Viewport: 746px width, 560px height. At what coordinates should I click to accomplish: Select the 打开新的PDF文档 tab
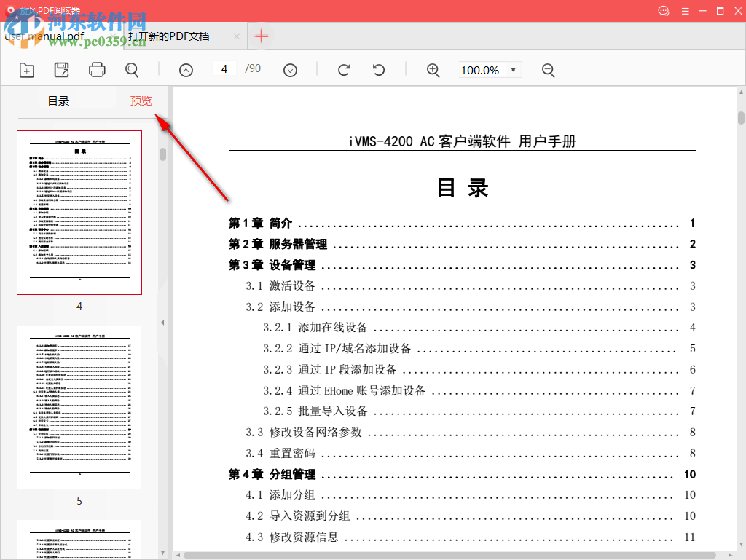tap(169, 36)
